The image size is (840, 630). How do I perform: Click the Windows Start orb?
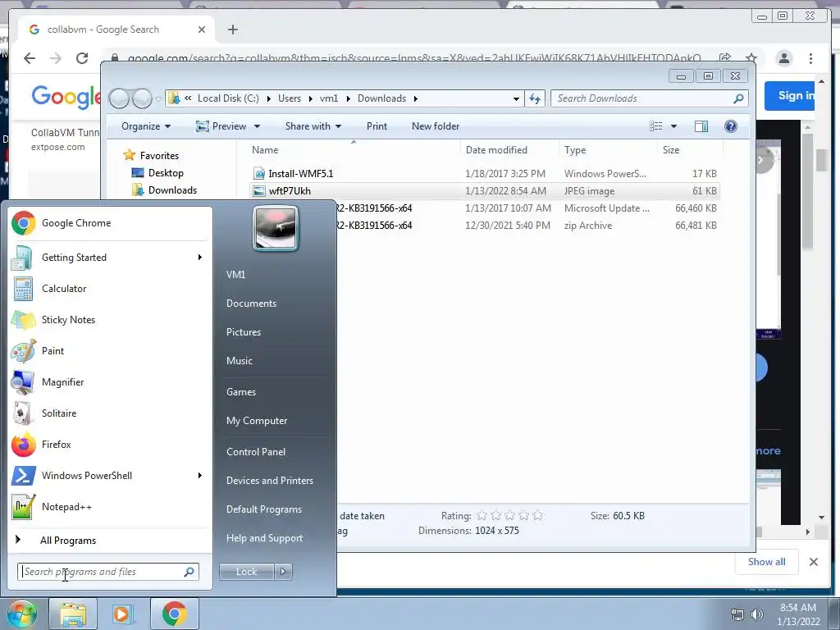[x=21, y=614]
